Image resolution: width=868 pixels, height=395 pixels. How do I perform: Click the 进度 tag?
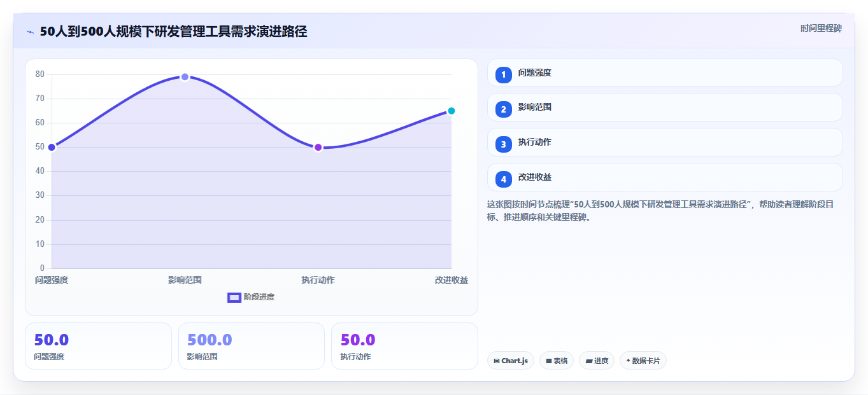click(597, 361)
